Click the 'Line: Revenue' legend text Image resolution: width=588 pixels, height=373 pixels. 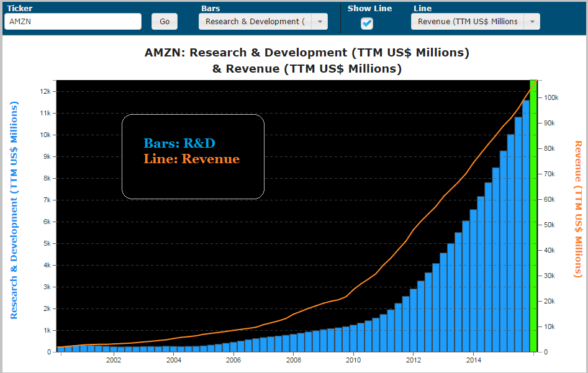point(192,159)
